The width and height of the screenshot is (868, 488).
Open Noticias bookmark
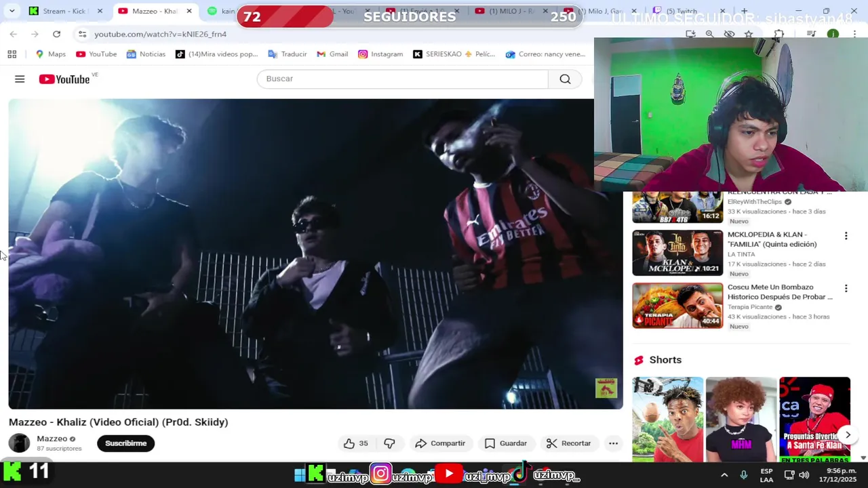[146, 54]
